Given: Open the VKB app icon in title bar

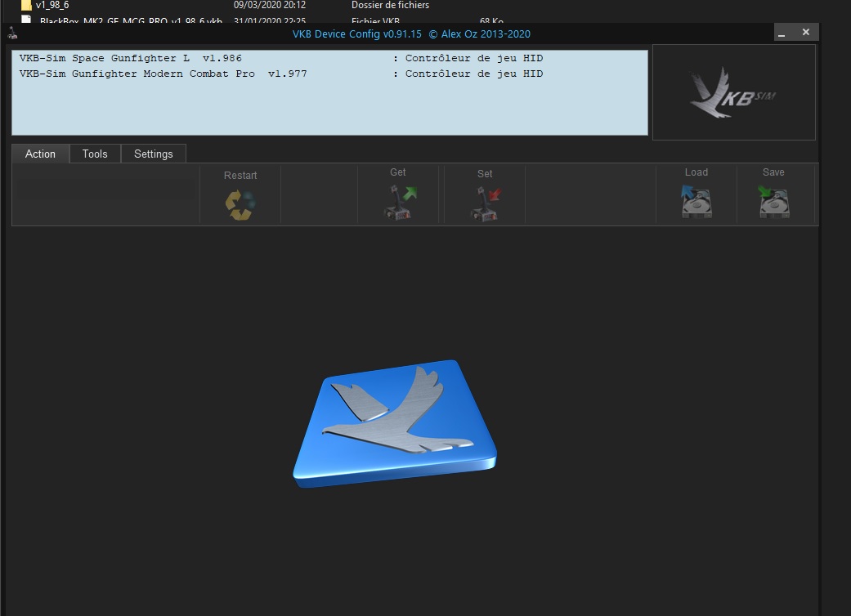Looking at the screenshot, I should (12, 33).
